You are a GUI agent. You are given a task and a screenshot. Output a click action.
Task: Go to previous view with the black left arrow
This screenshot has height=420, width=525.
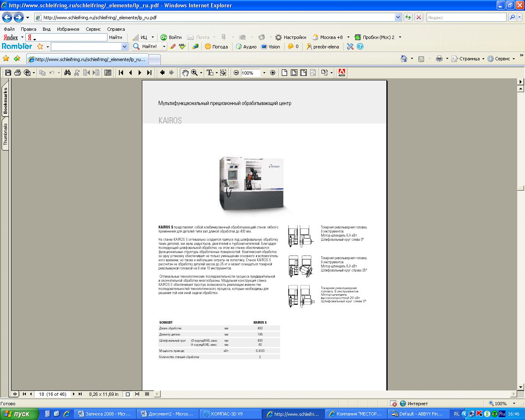click(162, 73)
